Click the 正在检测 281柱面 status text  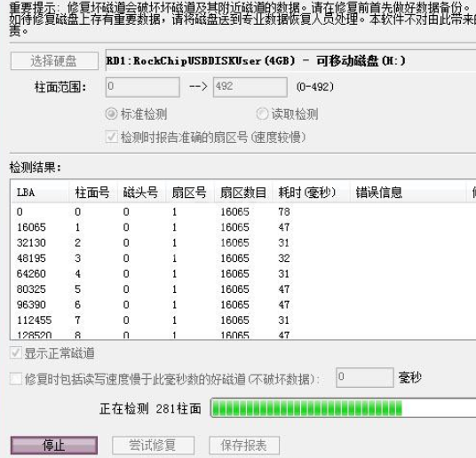pyautogui.click(x=151, y=408)
